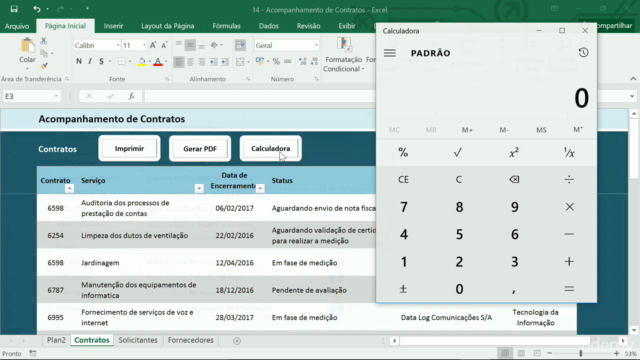Increase font size with larger A
The image size is (640, 360).
(153, 45)
